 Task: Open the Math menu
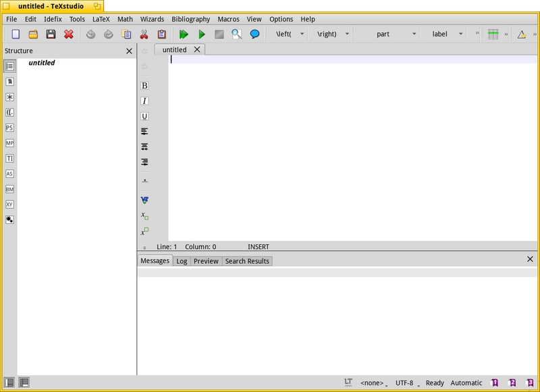point(125,20)
